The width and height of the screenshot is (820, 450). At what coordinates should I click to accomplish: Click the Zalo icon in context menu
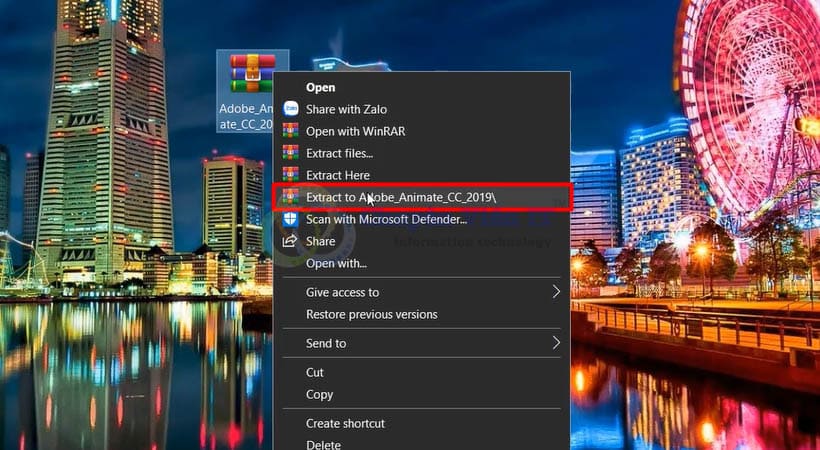pos(290,109)
